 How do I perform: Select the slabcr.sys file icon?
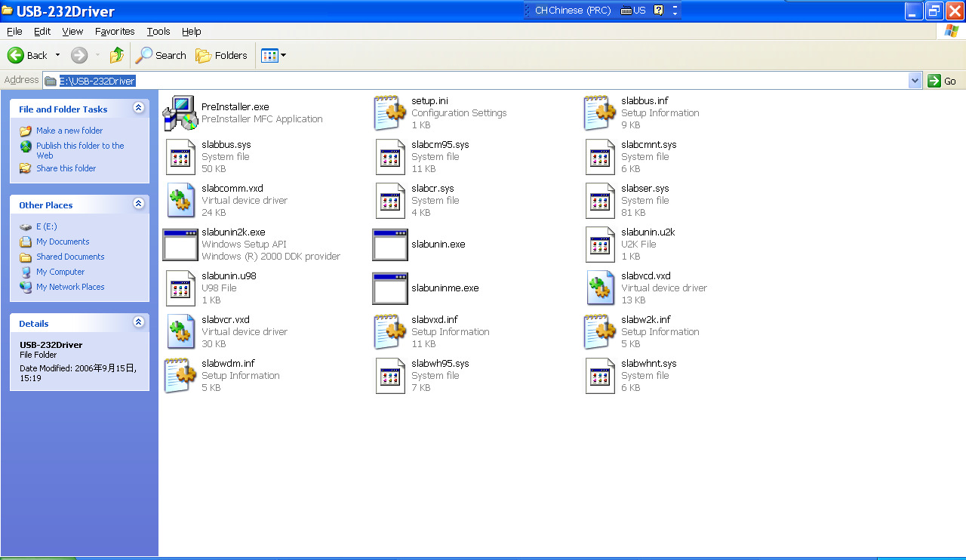click(390, 201)
